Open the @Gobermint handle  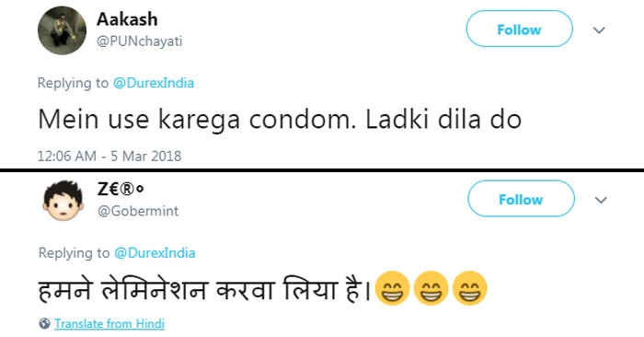point(138,211)
